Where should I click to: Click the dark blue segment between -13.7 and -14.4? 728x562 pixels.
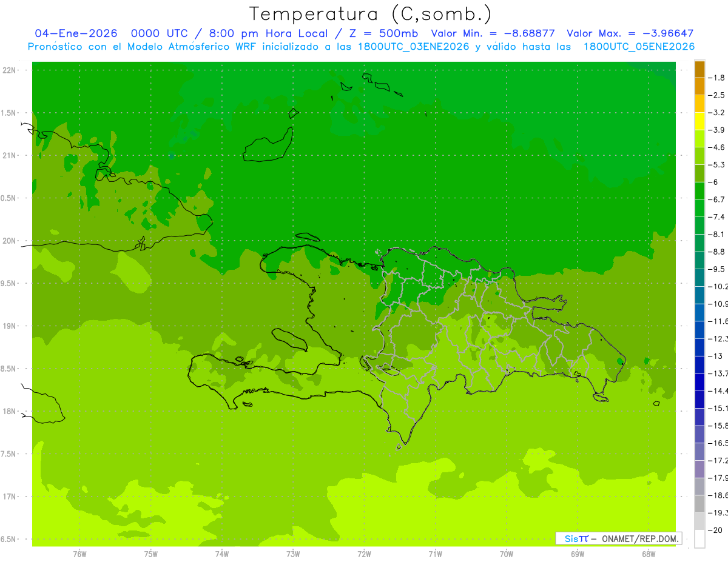699,382
